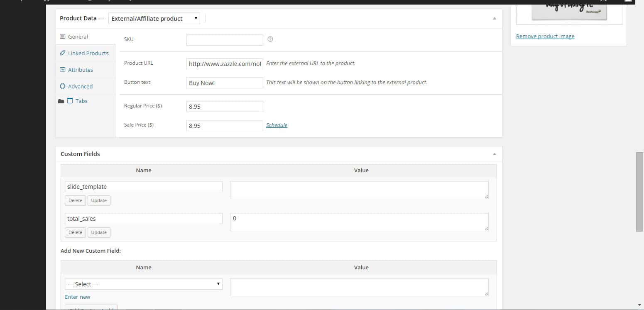This screenshot has width=644, height=310.
Task: Open the Advanced product data tab
Action: (80, 86)
